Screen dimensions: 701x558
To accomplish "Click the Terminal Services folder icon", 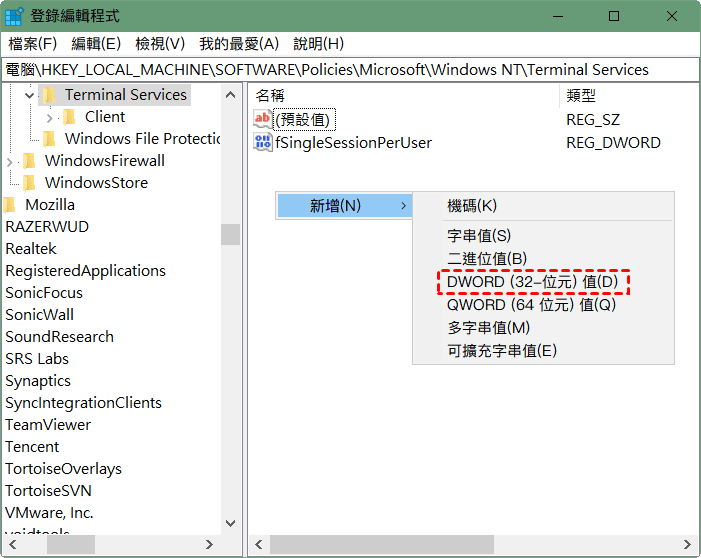I will 50,95.
